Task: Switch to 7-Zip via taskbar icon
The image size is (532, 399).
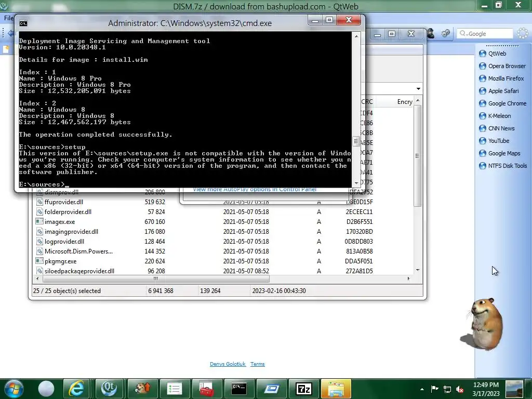Action: (303, 389)
